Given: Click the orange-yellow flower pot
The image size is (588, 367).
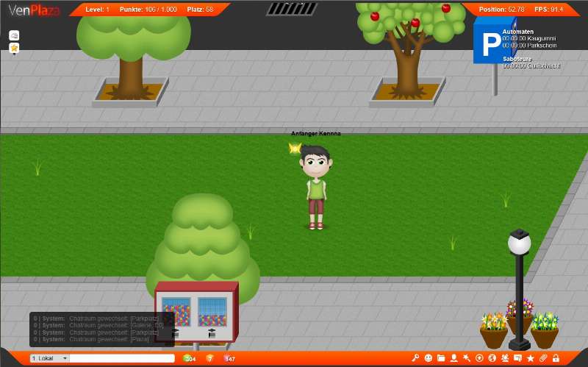Looking at the screenshot, I should 494,330.
